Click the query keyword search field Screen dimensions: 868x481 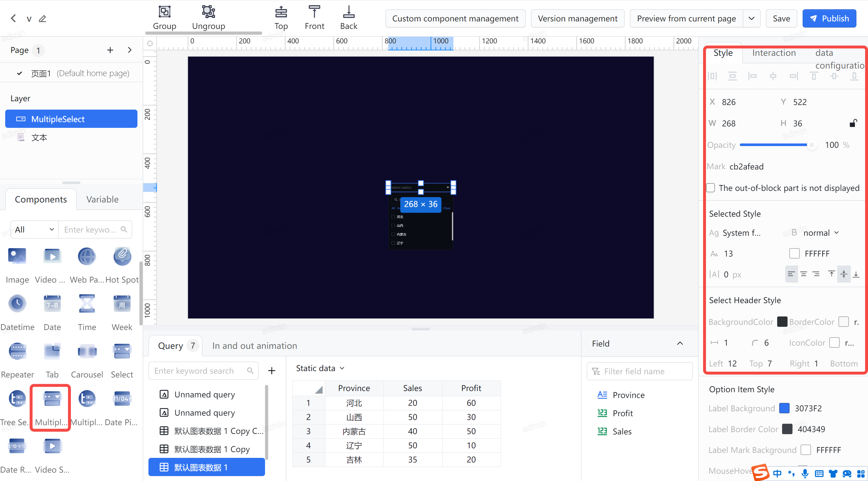203,371
